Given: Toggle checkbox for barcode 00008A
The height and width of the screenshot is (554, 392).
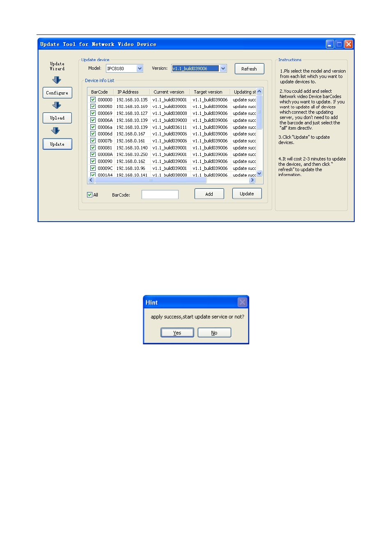Looking at the screenshot, I should click(93, 154).
